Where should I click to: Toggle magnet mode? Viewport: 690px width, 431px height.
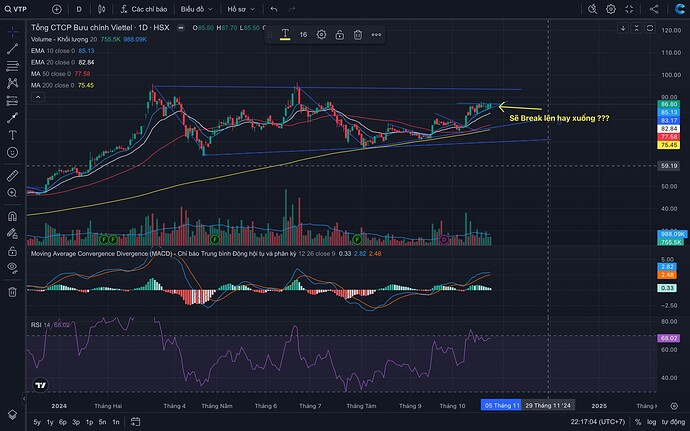click(12, 216)
